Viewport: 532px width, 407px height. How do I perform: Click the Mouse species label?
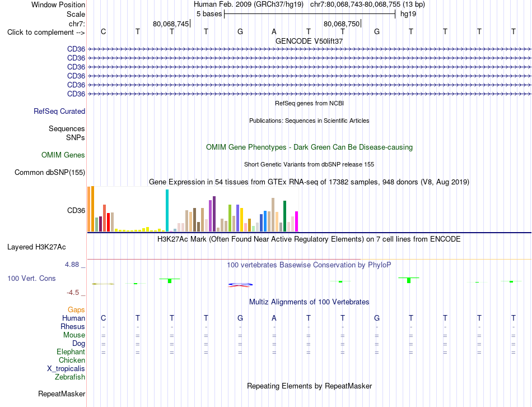(x=74, y=335)
